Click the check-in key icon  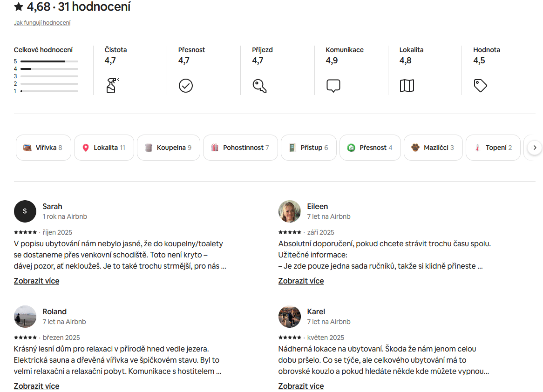click(x=259, y=86)
